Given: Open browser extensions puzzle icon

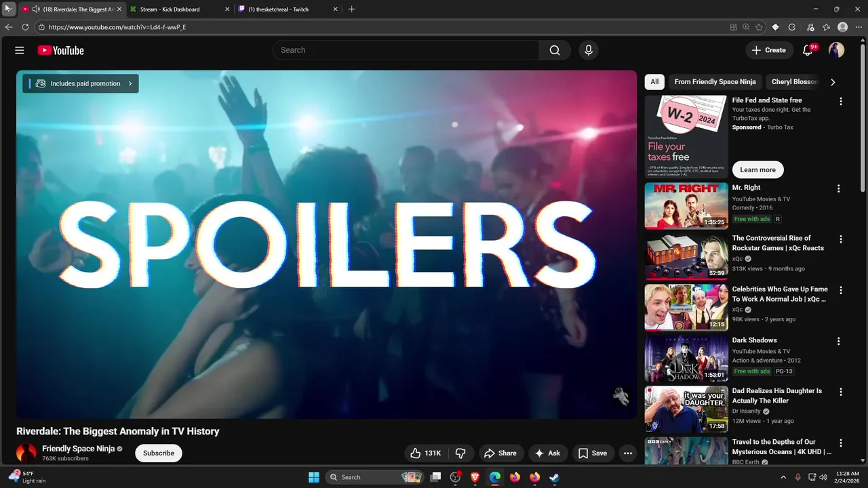Looking at the screenshot, I should coord(792,27).
